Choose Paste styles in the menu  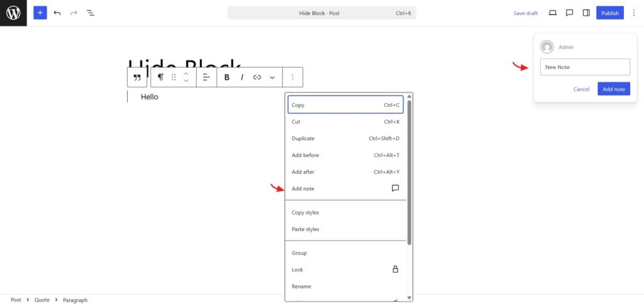click(345, 229)
